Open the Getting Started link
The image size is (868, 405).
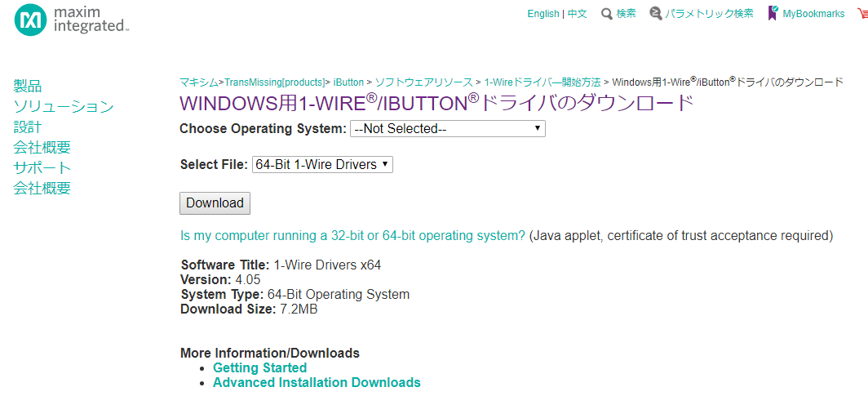[x=259, y=368]
